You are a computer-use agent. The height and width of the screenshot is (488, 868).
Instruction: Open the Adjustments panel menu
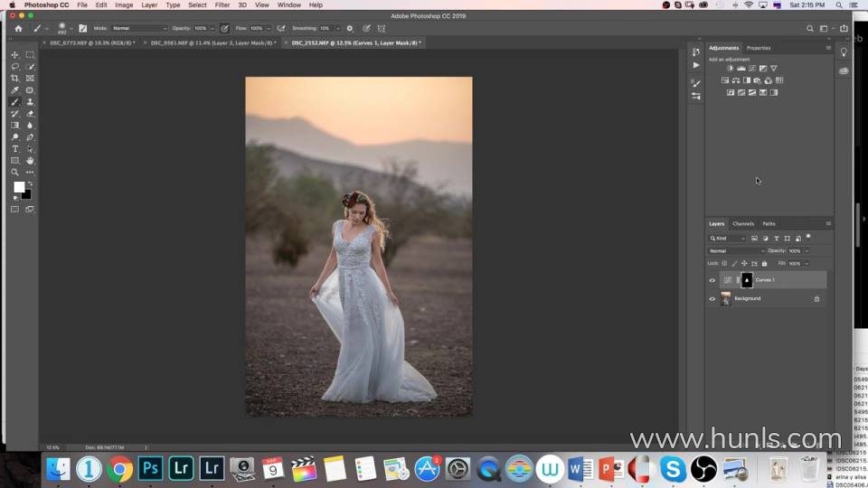[828, 48]
